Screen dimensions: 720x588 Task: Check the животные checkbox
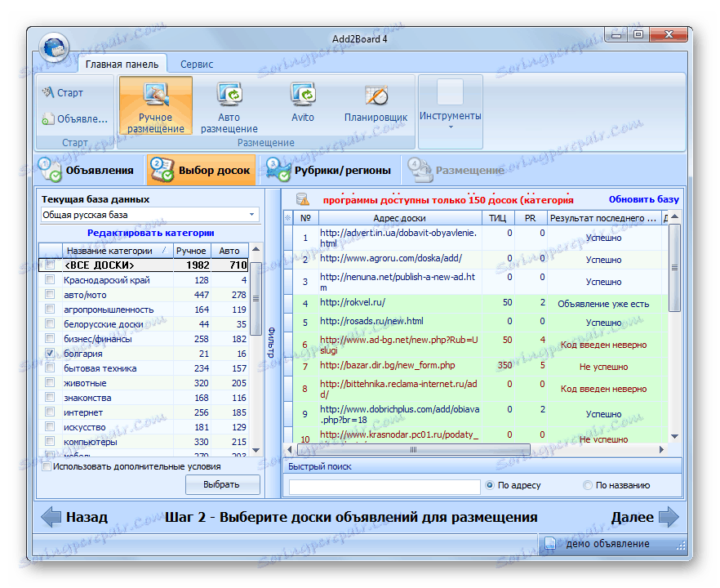coord(50,383)
